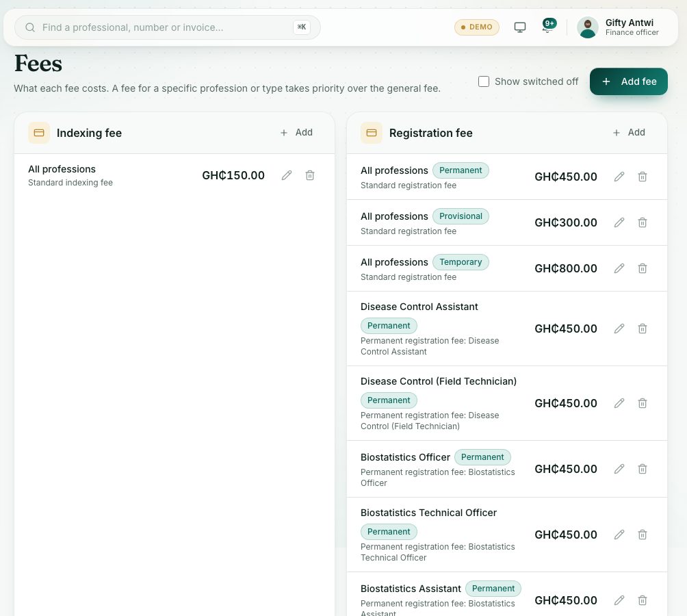Edit the Provisional registration fee of GH₵300.00
The image size is (687, 616).
coord(619,222)
